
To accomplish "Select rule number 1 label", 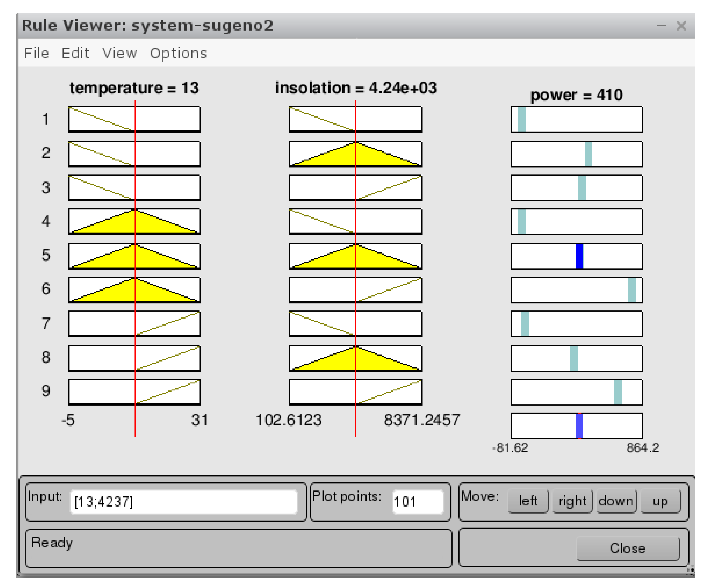I will click(x=46, y=119).
